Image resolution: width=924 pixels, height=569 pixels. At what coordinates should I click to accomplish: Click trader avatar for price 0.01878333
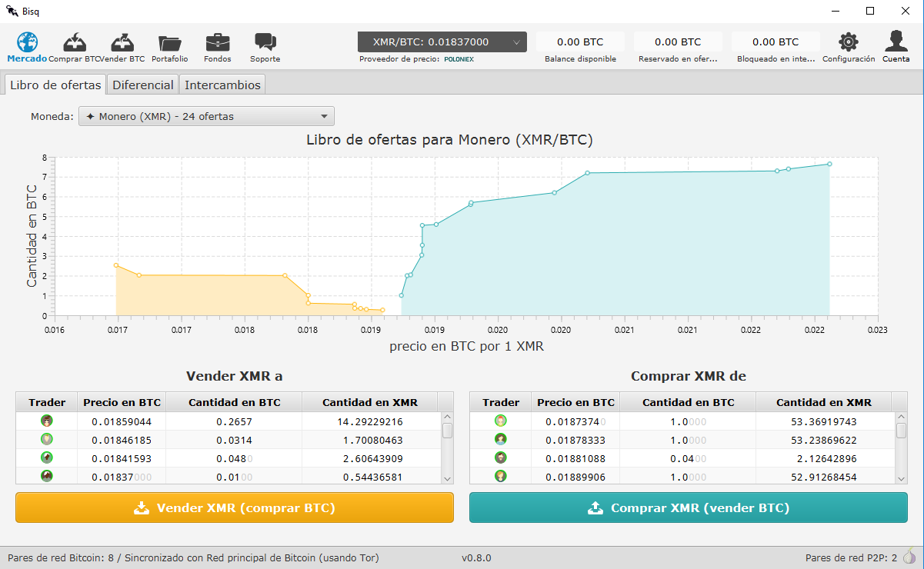[501, 439]
